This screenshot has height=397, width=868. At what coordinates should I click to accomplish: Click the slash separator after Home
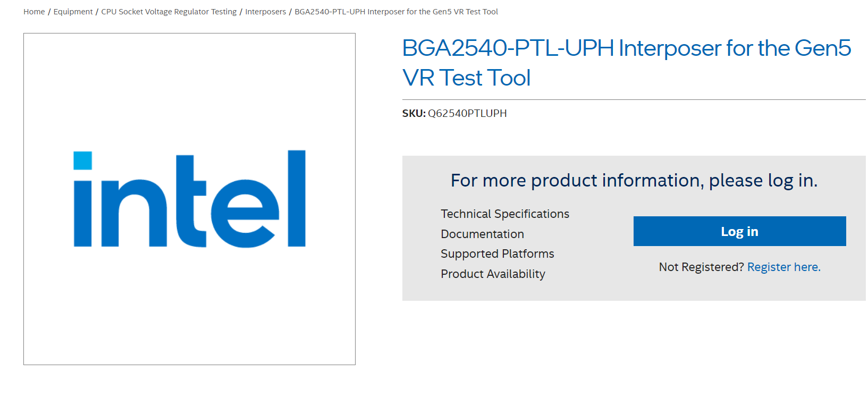tap(49, 12)
